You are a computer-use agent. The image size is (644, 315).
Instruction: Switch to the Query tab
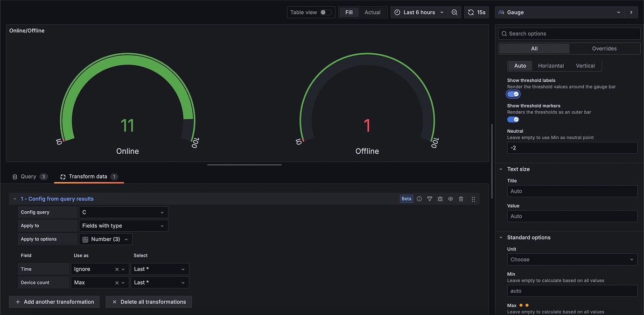click(29, 176)
